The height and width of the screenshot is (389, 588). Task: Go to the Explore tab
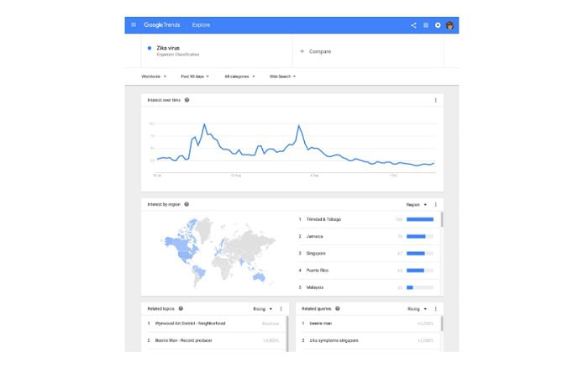[202, 25]
